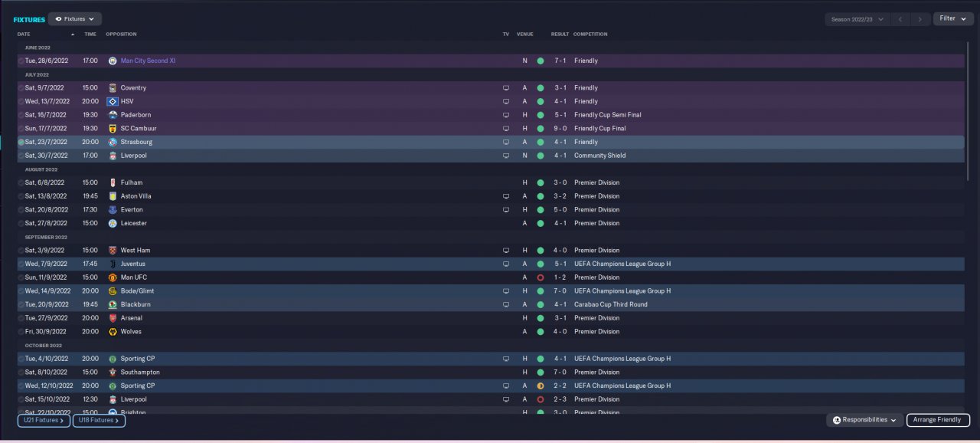
Task: Click the Juventus club badge icon
Action: [113, 264]
